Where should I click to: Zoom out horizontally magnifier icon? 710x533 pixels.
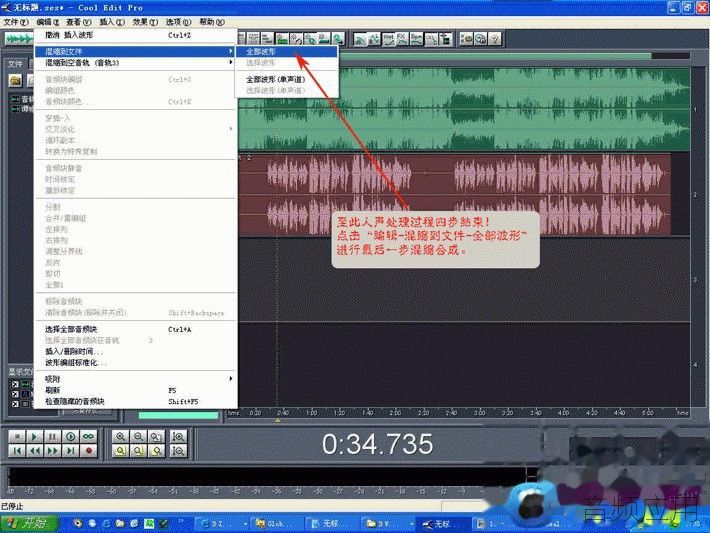pos(139,437)
